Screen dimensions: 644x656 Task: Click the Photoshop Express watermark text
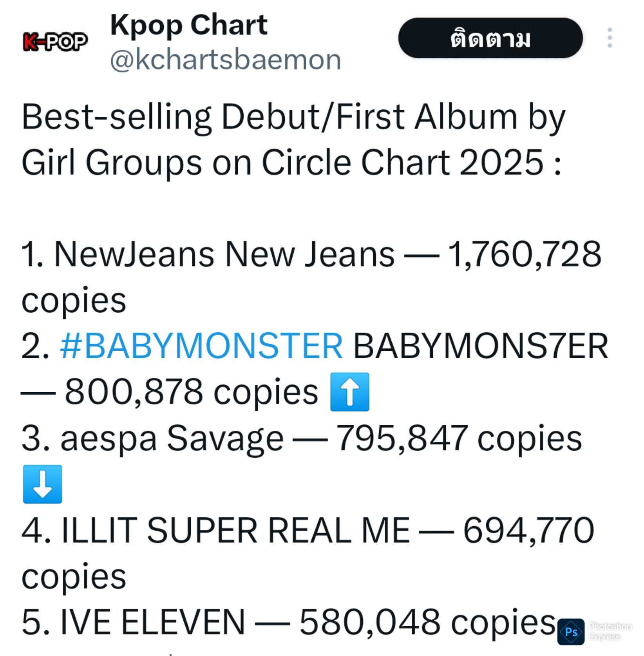(x=610, y=632)
